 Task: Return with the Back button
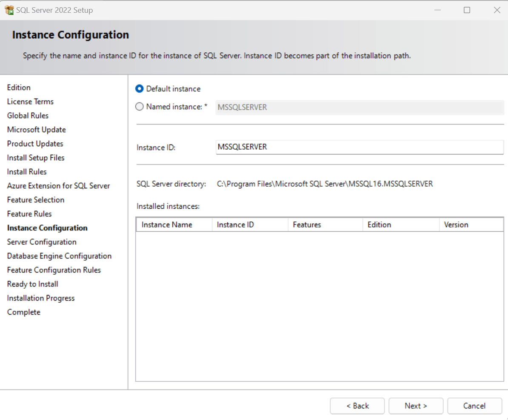coord(357,406)
